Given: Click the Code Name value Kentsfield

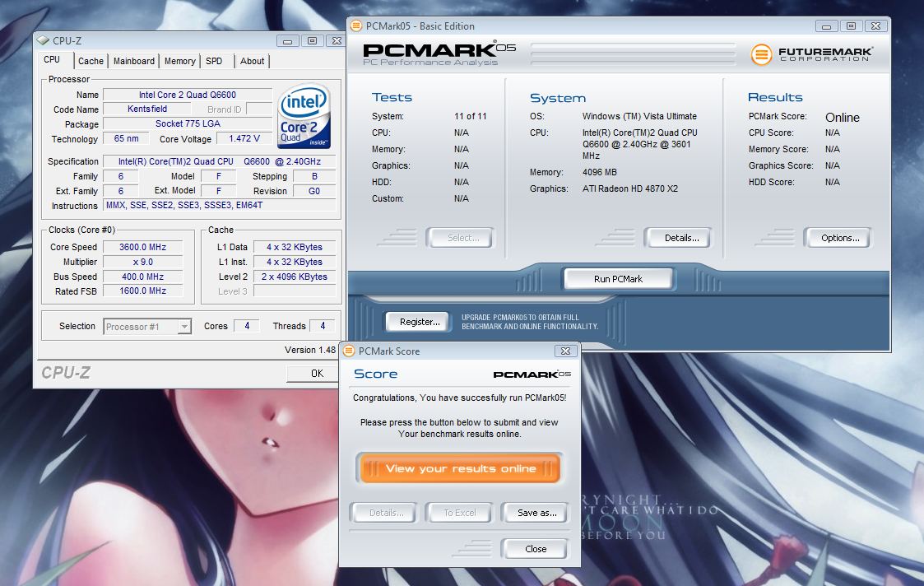Looking at the screenshot, I should tap(147, 109).
